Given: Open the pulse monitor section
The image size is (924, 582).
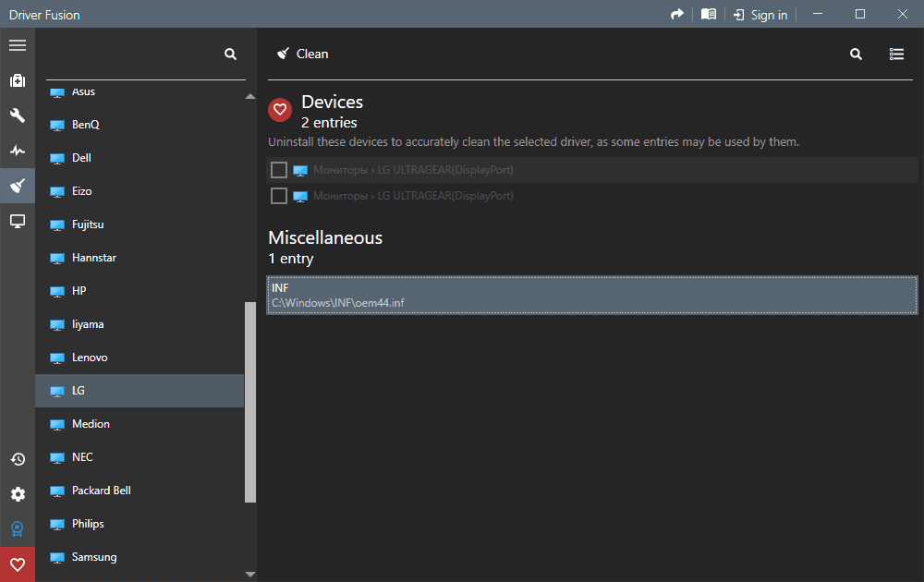Looking at the screenshot, I should coord(18,151).
